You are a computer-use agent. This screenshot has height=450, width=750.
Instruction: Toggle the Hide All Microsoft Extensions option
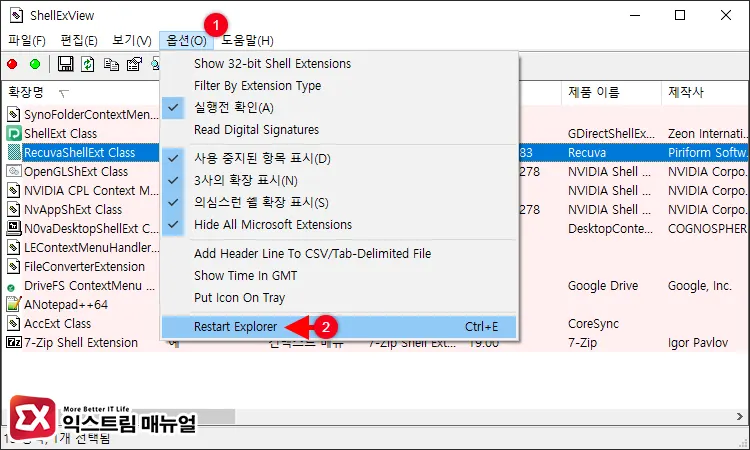point(273,225)
